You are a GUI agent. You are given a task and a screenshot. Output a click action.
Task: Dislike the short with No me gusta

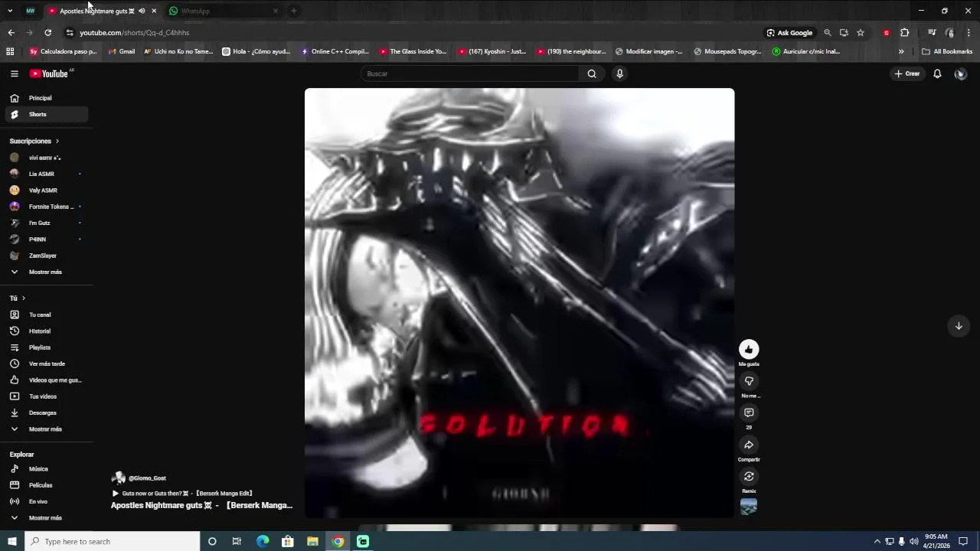pyautogui.click(x=749, y=381)
